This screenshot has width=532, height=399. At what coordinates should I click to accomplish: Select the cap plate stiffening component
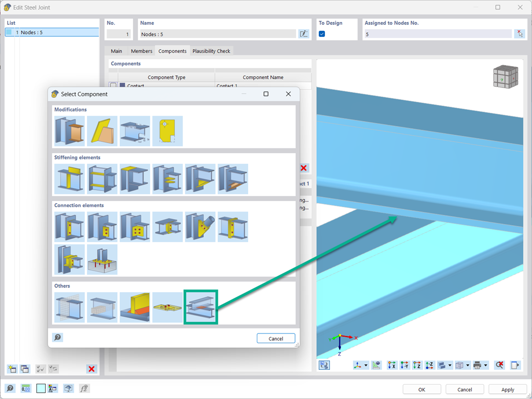(135, 179)
